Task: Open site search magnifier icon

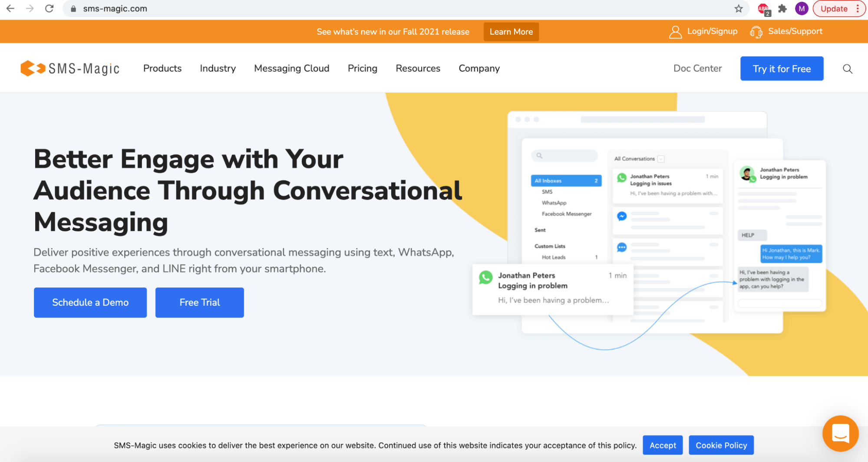Action: (847, 69)
